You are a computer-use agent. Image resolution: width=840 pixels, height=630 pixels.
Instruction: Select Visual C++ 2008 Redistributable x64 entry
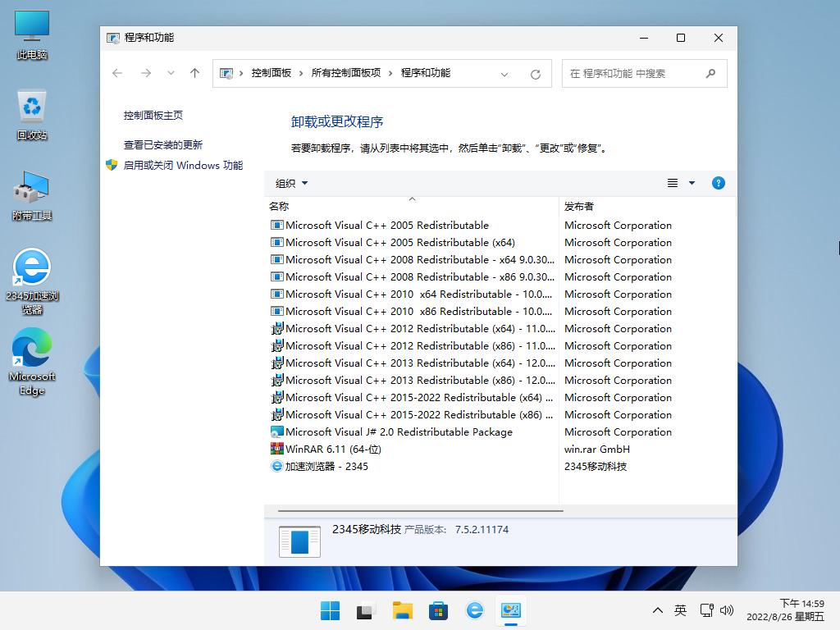(413, 259)
